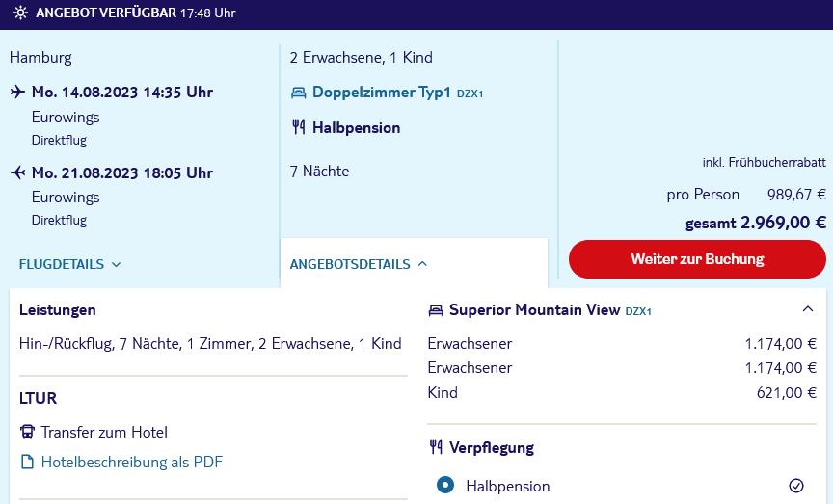This screenshot has width=833, height=504.
Task: Click the PDF document icon for Hotelbeschreibung
Action: [x=27, y=462]
